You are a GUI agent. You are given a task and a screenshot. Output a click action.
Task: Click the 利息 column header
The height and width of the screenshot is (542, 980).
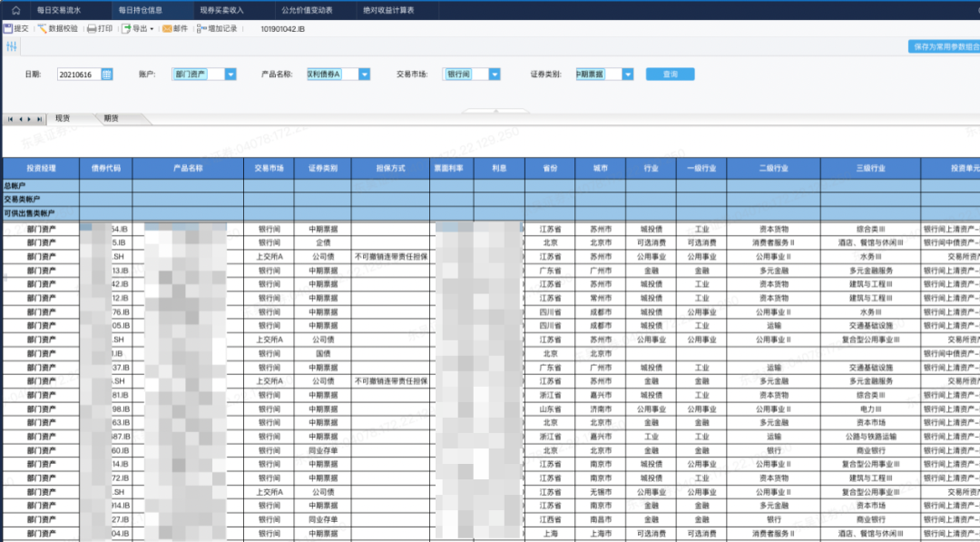(499, 169)
